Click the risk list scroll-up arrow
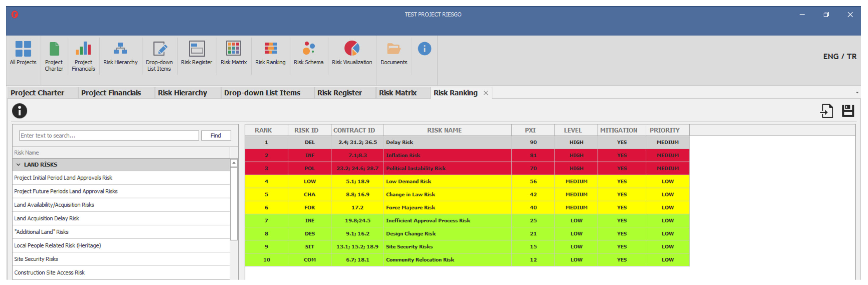Image resolution: width=868 pixels, height=285 pixels. click(x=233, y=163)
